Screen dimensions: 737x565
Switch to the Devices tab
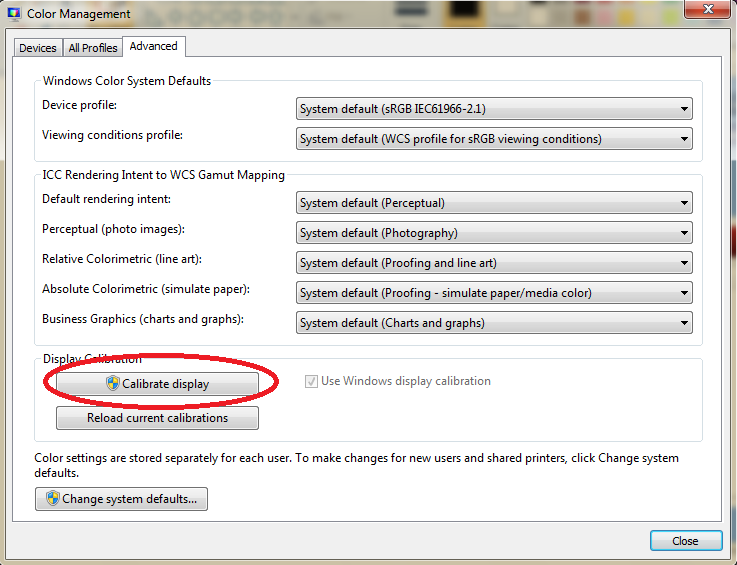pos(38,48)
